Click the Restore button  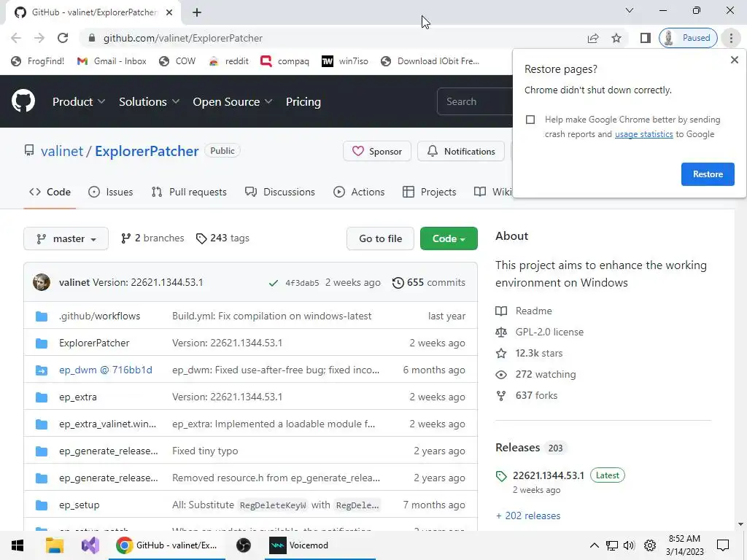[x=708, y=174]
